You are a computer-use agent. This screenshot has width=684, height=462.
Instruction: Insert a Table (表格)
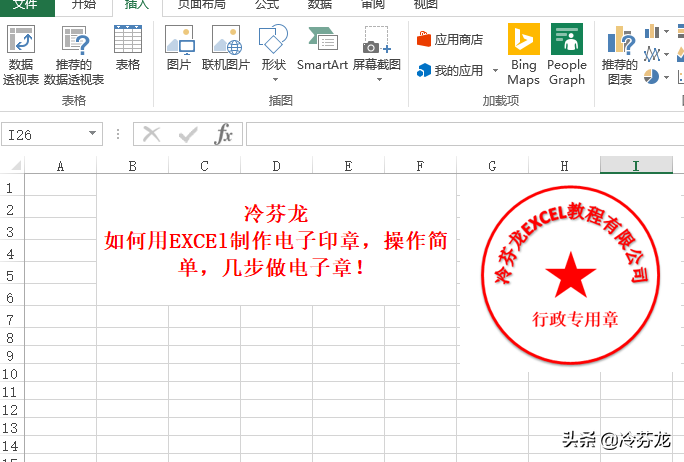pos(127,48)
